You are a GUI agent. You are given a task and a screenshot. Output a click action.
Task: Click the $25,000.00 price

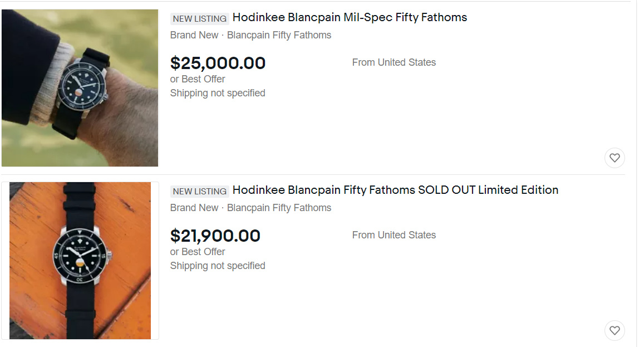coord(218,63)
